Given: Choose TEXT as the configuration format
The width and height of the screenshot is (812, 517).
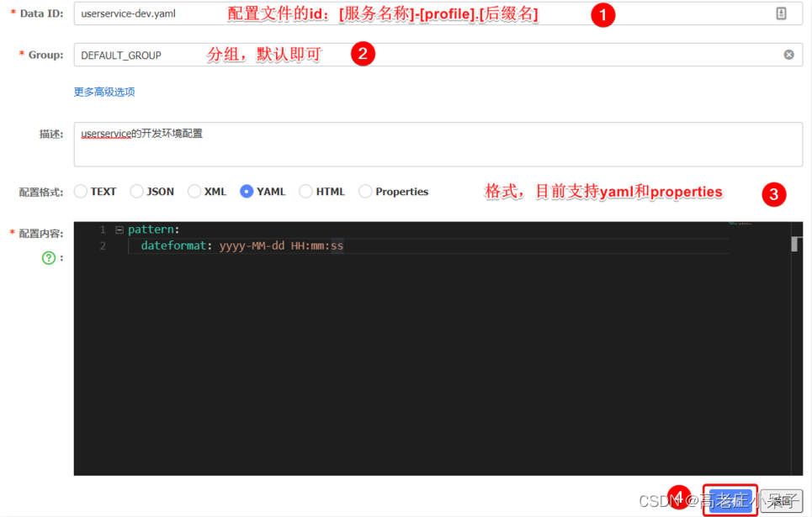Looking at the screenshot, I should [80, 191].
